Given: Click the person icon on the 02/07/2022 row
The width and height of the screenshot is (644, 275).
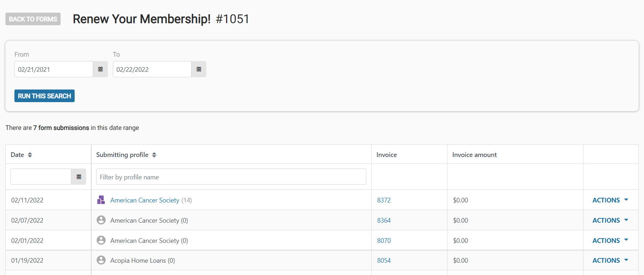Looking at the screenshot, I should click(101, 220).
